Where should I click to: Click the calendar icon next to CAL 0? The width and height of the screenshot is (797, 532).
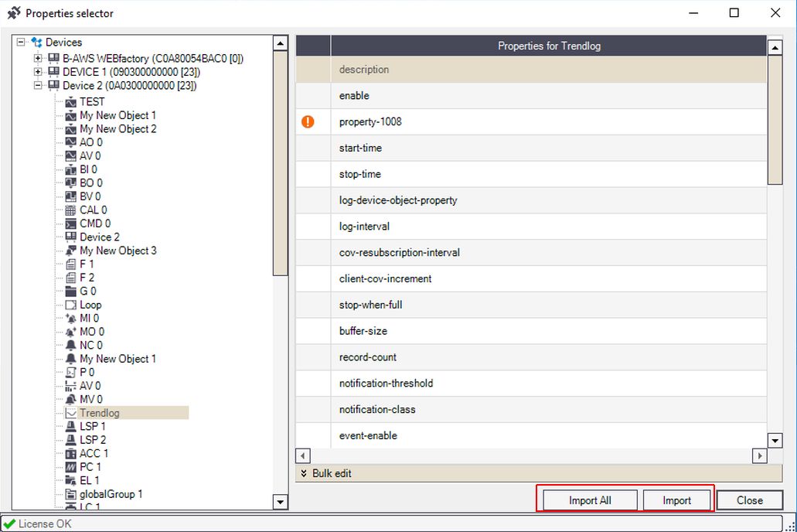(x=71, y=210)
